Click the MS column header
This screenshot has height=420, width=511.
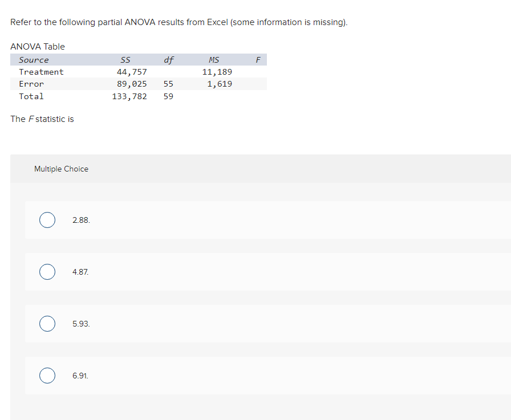[214, 60]
